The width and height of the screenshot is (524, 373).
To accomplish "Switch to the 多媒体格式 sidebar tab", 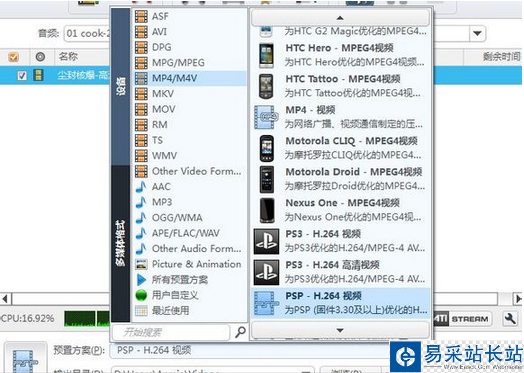I will point(121,243).
